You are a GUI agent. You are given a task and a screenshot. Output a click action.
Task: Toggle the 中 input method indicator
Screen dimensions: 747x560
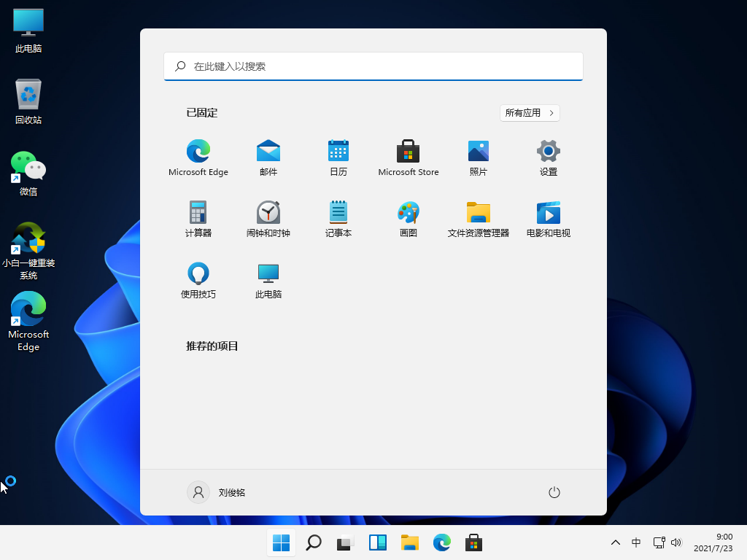636,542
